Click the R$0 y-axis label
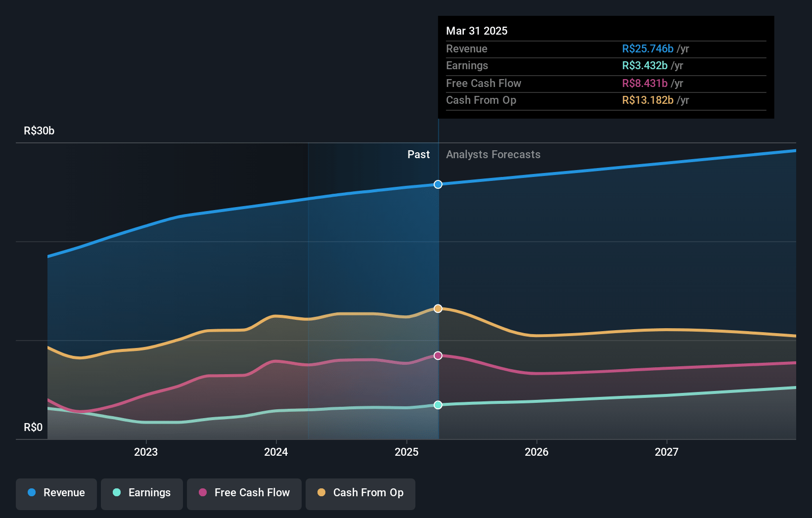Screen dimensions: 812x518 (33, 427)
